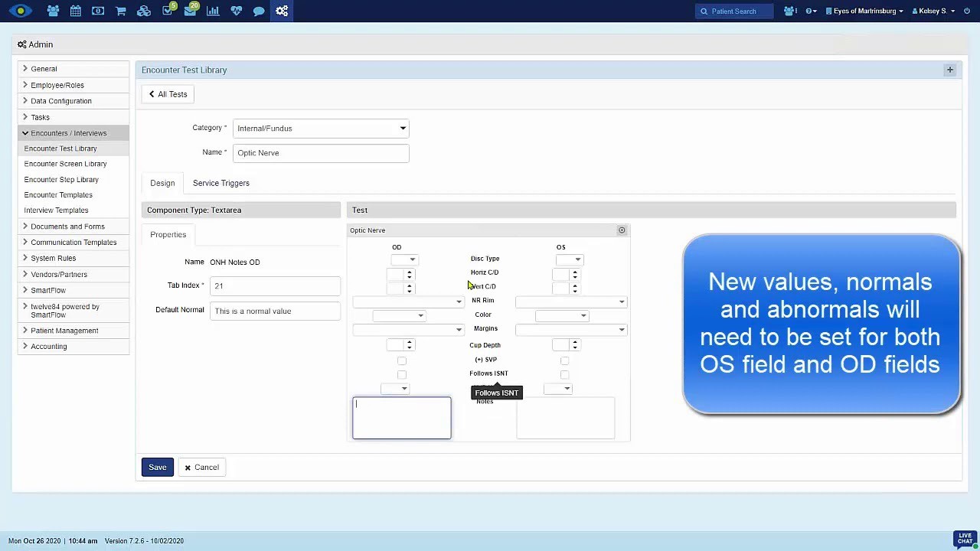
Task: Go back to All Tests
Action: pos(168,94)
